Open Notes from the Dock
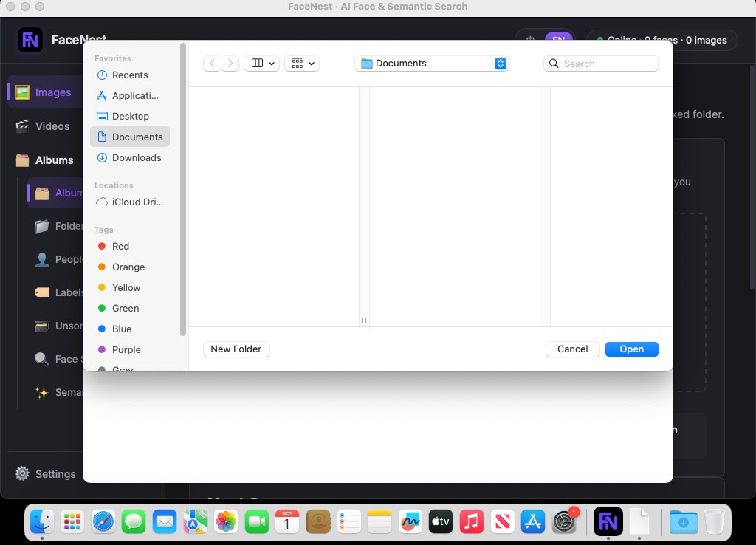 (x=379, y=521)
